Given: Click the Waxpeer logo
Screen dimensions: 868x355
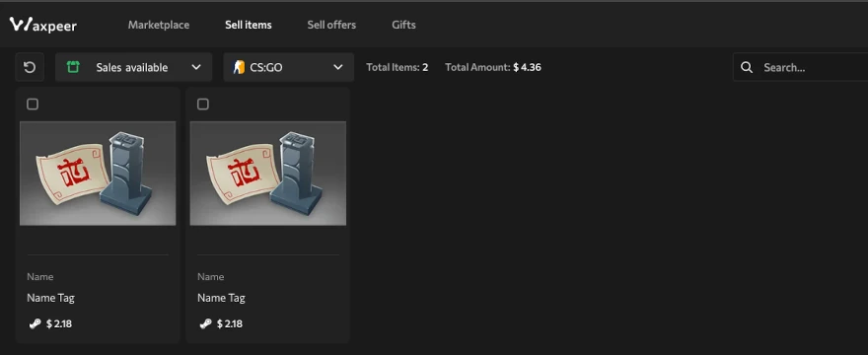Looking at the screenshot, I should click(43, 25).
